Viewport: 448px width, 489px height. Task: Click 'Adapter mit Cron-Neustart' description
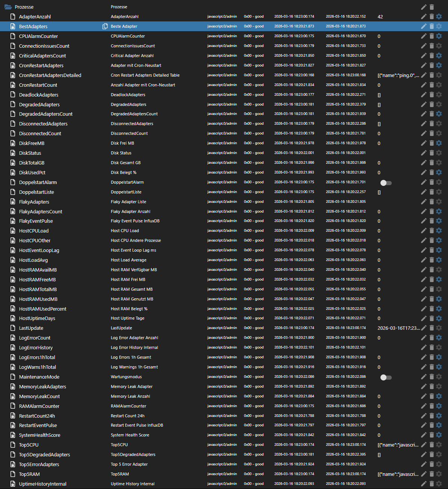(x=136, y=65)
